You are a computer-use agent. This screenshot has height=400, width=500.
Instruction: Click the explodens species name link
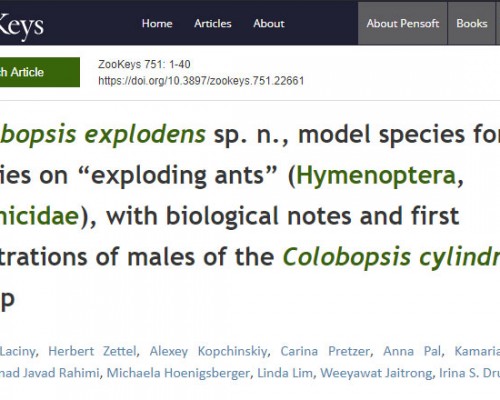click(145, 134)
